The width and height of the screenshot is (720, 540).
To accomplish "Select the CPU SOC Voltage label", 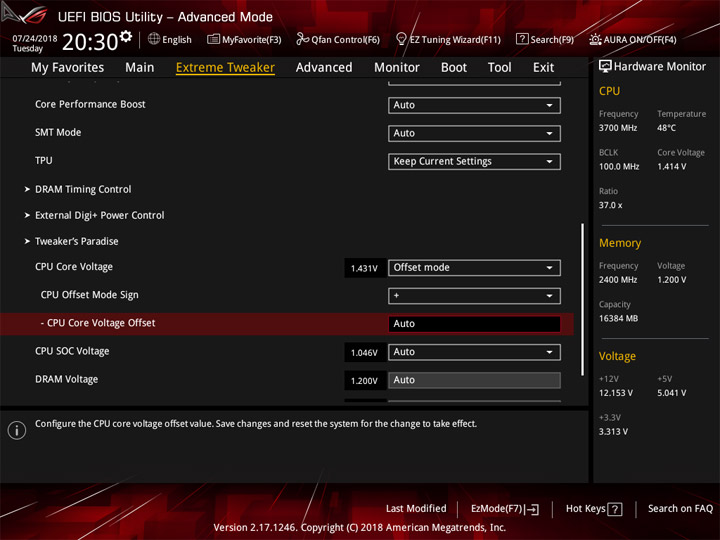I will (x=72, y=351).
